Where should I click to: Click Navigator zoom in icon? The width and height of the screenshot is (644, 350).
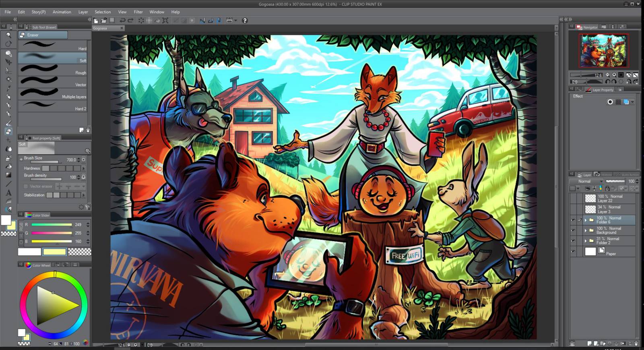click(x=614, y=75)
